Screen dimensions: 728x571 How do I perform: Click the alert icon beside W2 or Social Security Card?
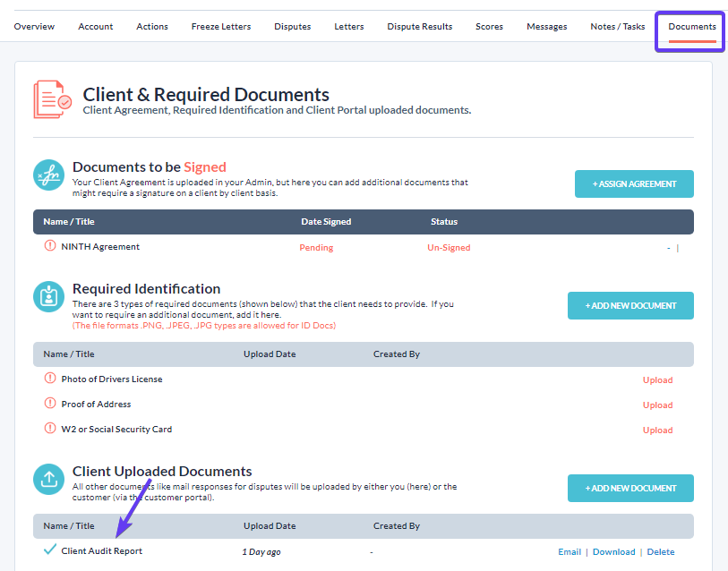50,428
